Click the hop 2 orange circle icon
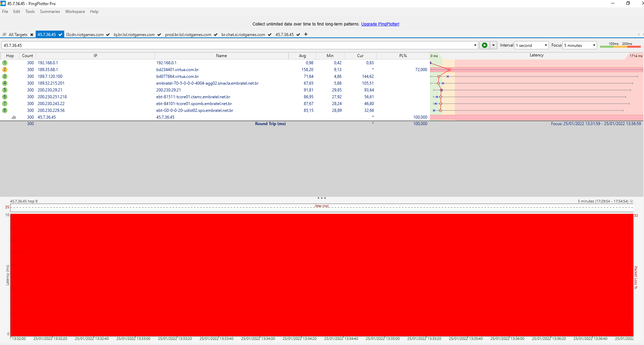The height and width of the screenshot is (345, 644). 5,69
